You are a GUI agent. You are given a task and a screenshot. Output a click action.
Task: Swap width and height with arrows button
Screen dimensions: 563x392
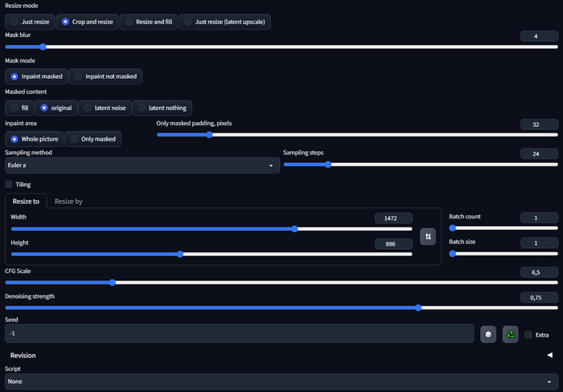coord(428,236)
